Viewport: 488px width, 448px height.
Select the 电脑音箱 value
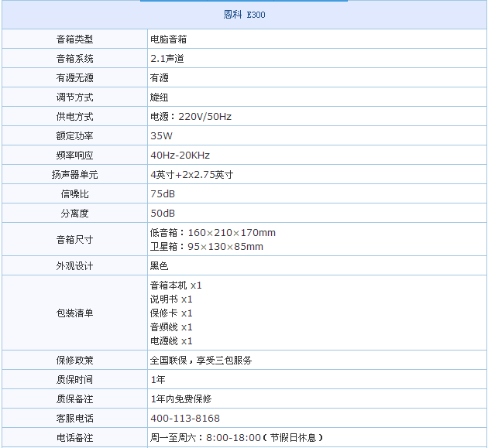coord(168,39)
